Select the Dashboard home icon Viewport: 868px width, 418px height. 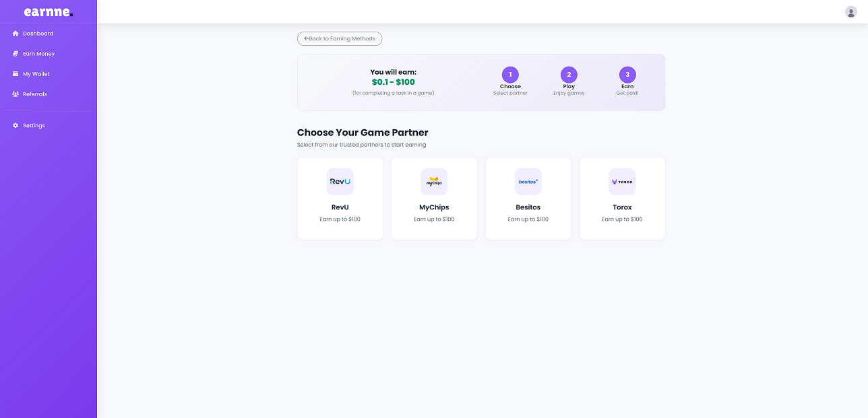point(14,33)
